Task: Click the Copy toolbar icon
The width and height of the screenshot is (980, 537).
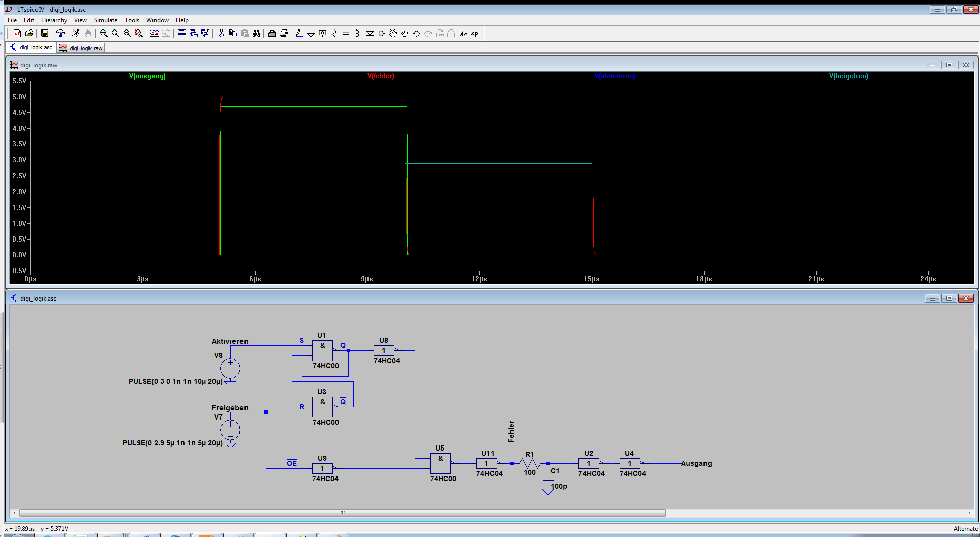Action: tap(233, 33)
